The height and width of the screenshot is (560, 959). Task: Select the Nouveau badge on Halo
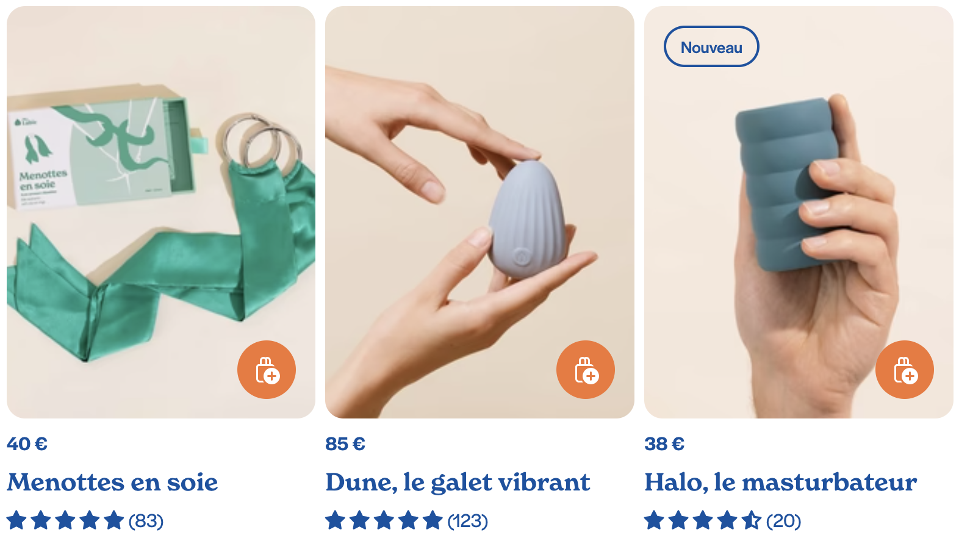pyautogui.click(x=711, y=46)
